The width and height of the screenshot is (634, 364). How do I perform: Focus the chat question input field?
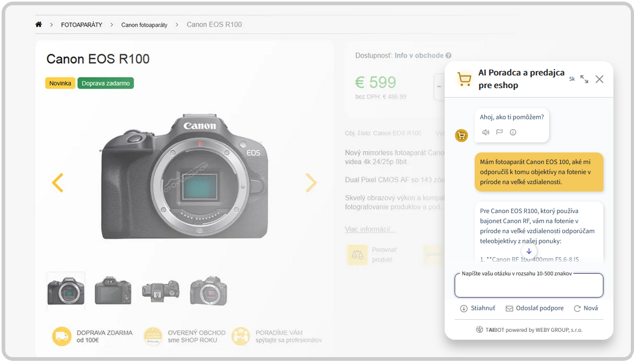(529, 286)
